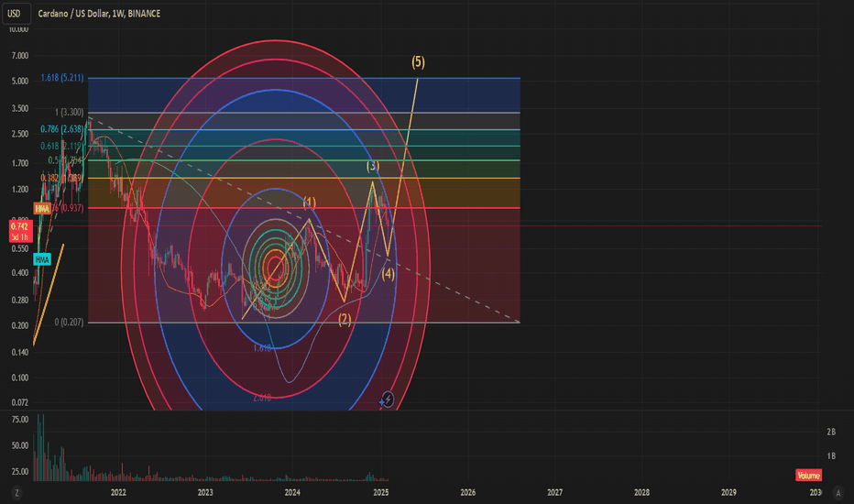Click the cyan HMA indicator label
This screenshot has height=504, width=854.
pyautogui.click(x=42, y=259)
